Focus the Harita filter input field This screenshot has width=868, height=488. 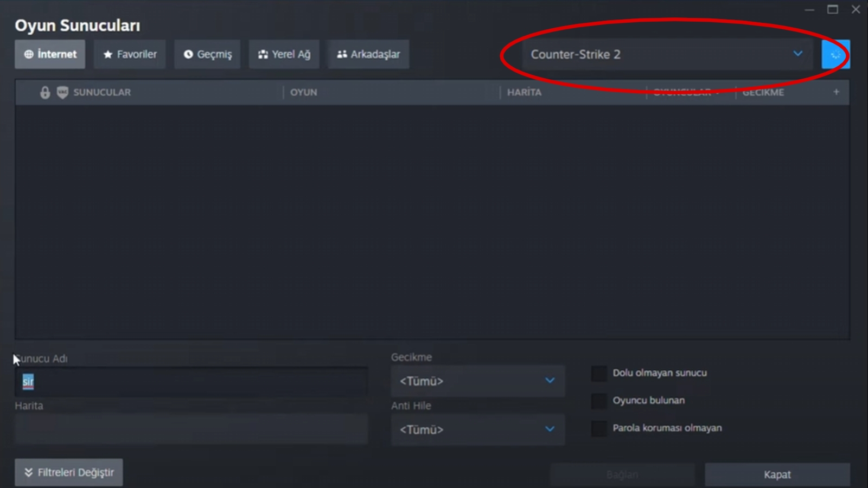pos(191,429)
